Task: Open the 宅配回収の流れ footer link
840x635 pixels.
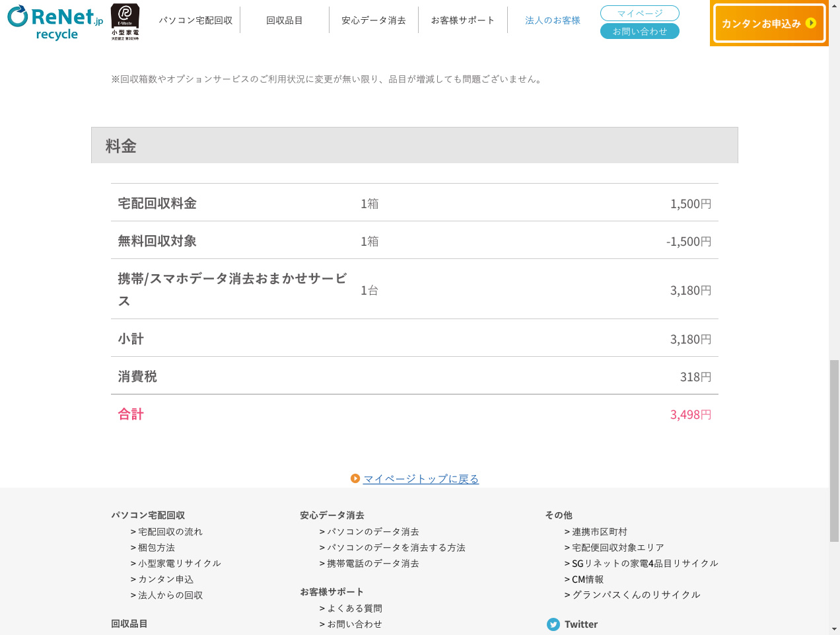Action: click(170, 532)
